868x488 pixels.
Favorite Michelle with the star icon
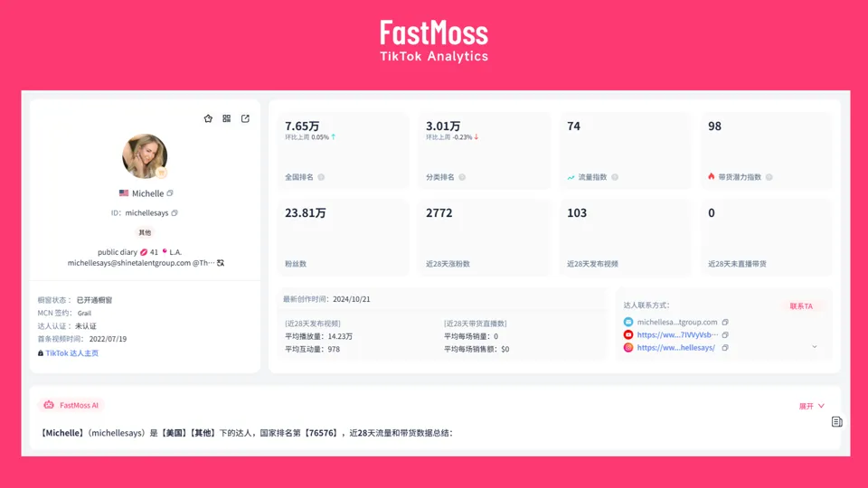tap(208, 118)
